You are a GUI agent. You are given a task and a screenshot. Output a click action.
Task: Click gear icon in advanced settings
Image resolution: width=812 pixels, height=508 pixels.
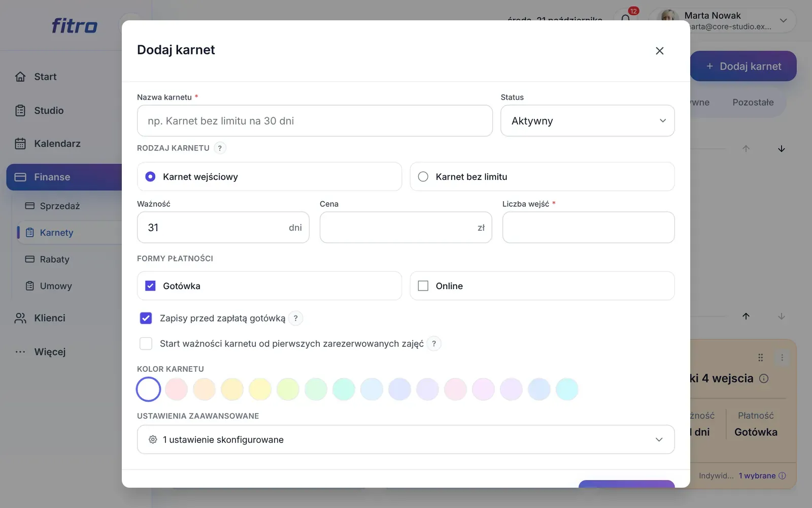(x=153, y=439)
